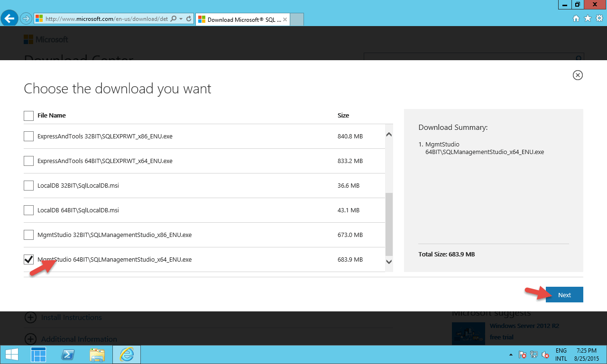Click the Internet Explorer taskbar icon
Screen dimensions: 607x364
click(x=127, y=355)
